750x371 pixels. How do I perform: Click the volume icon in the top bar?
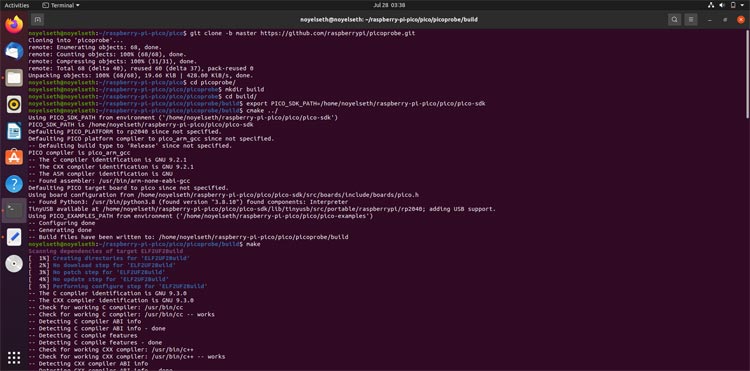pos(722,5)
